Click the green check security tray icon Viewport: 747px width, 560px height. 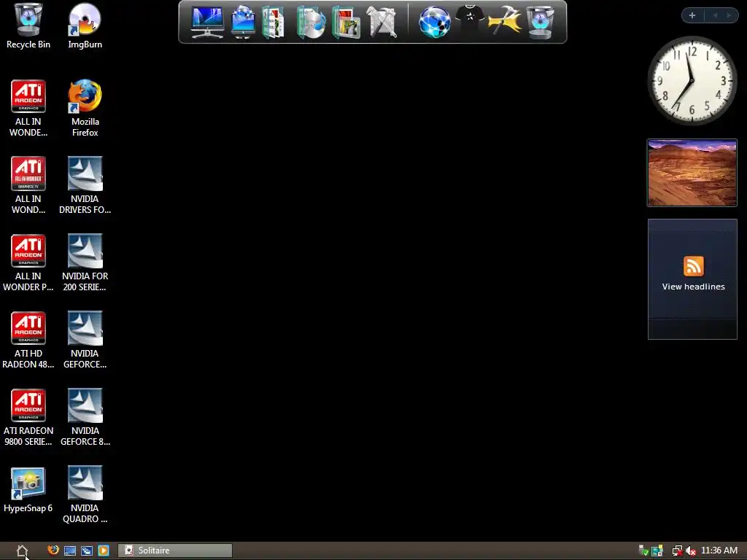(643, 551)
